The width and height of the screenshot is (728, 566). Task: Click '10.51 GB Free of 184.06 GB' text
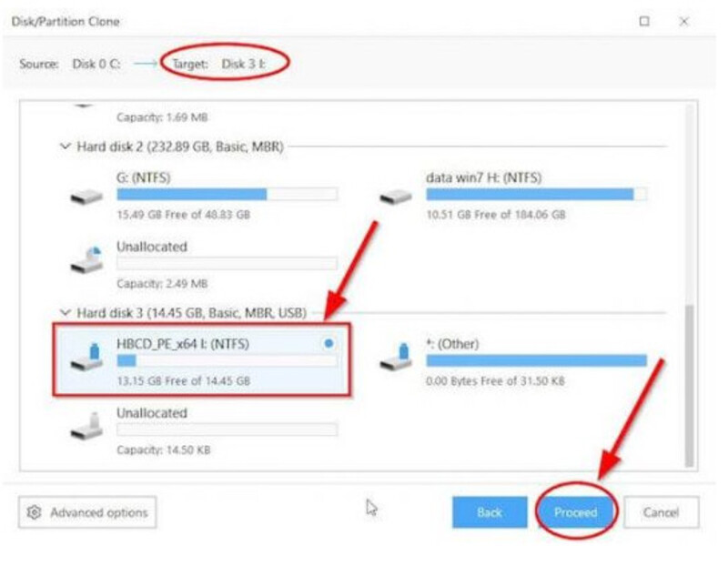496,215
